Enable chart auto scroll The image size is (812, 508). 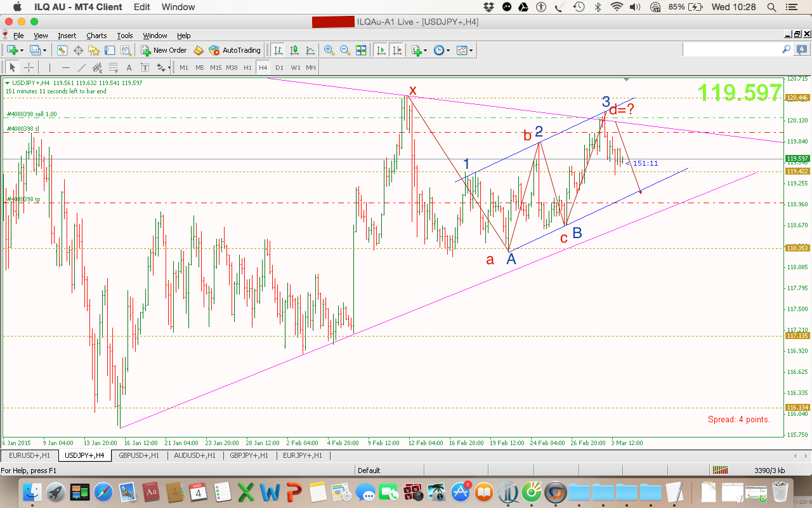[x=381, y=50]
